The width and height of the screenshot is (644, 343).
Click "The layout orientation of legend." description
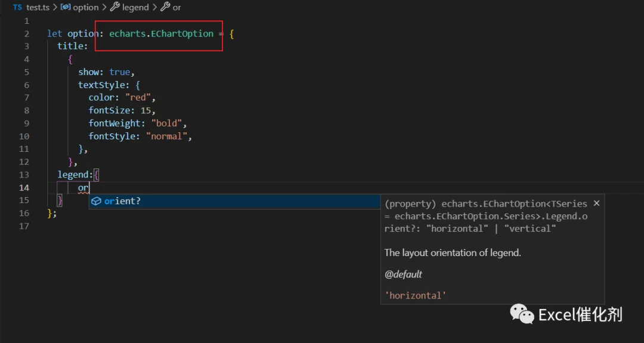(453, 252)
